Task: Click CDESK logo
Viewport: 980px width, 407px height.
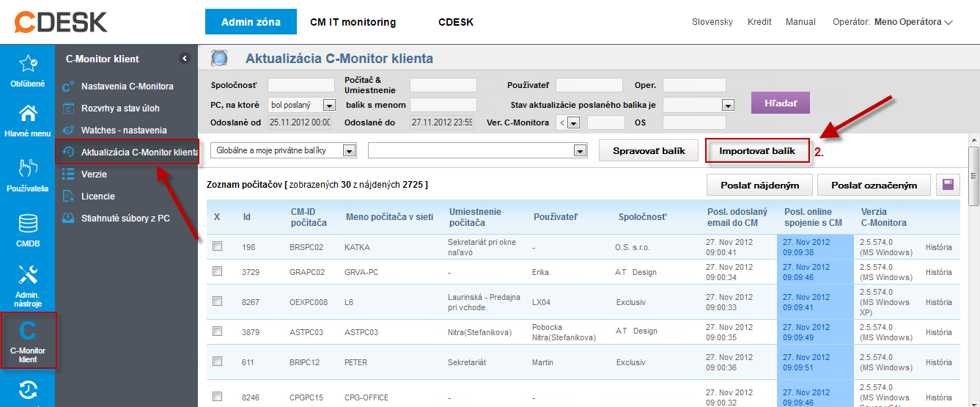Action: point(61,22)
